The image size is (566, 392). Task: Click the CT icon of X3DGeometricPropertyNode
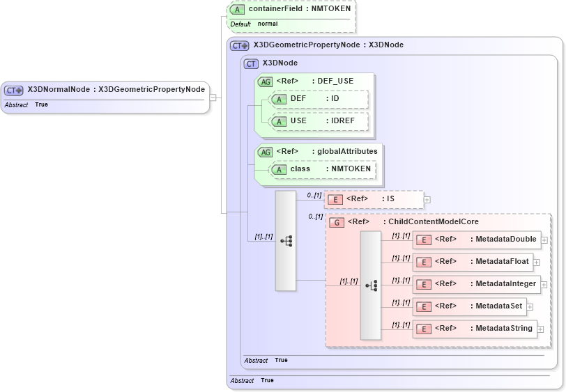[239, 46]
